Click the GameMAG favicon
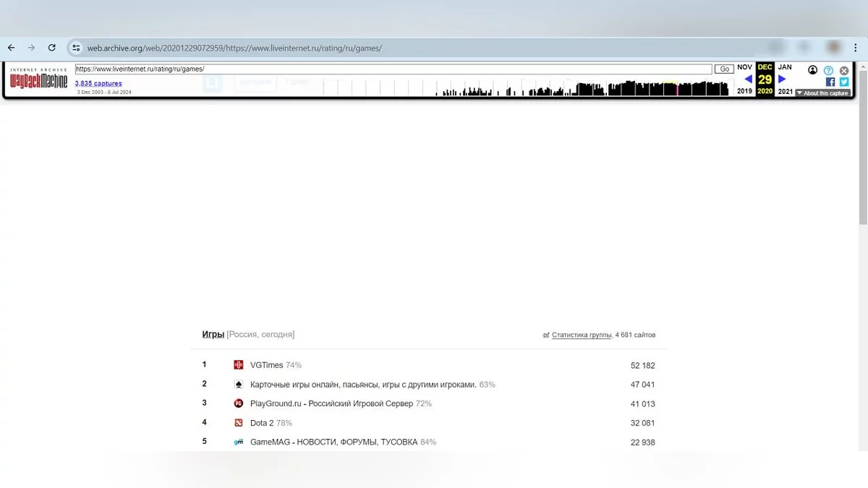 239,442
